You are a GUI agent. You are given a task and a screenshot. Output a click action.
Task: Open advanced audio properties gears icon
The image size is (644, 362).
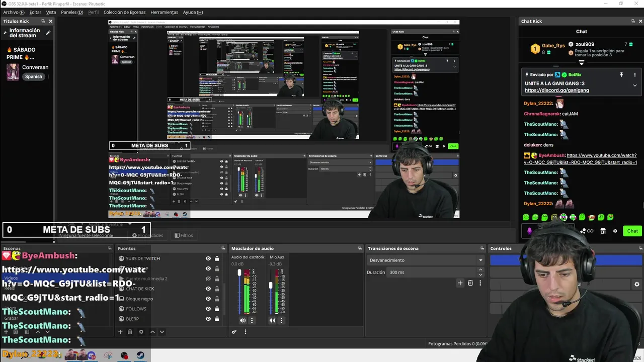(234, 332)
